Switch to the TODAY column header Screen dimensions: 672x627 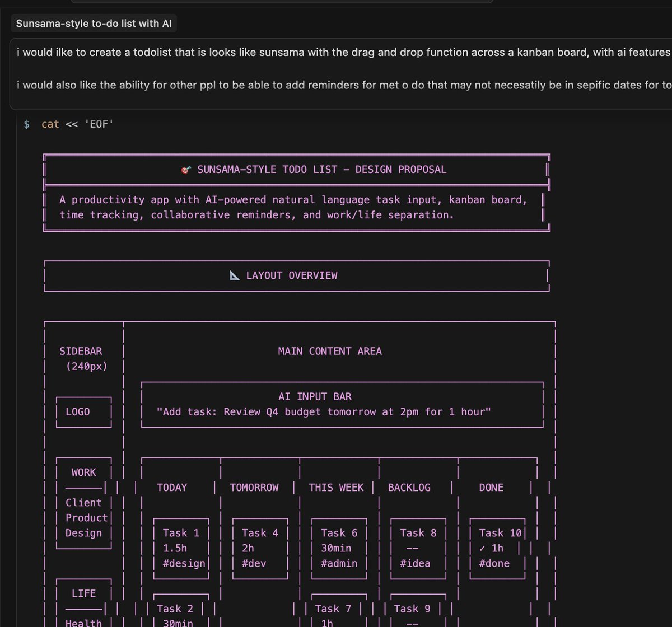pyautogui.click(x=172, y=488)
